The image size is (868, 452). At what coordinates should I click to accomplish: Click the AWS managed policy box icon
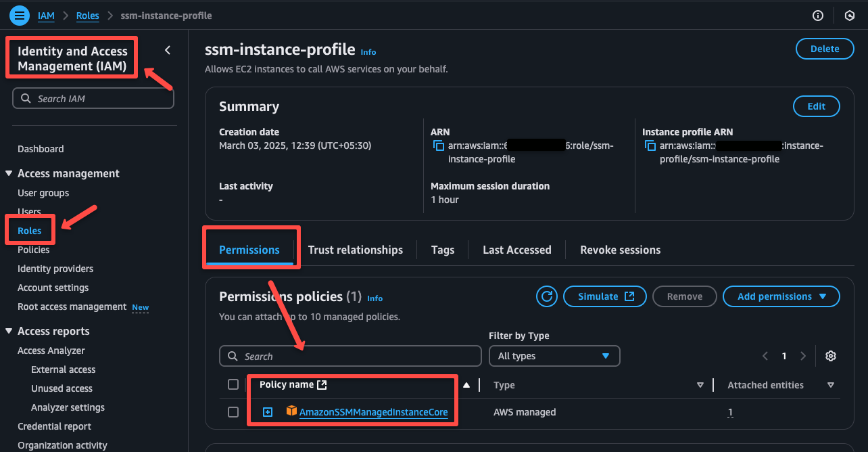point(290,411)
